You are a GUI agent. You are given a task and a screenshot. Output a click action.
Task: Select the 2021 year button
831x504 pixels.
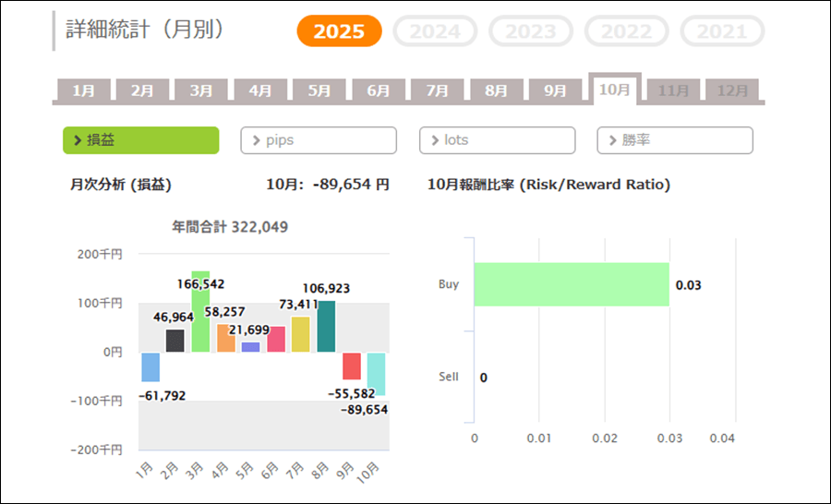tap(722, 31)
